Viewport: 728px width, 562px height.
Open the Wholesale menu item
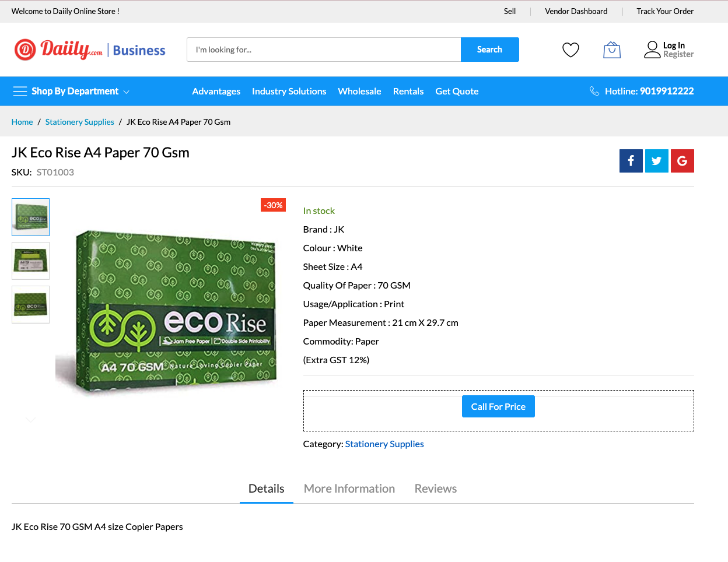coord(359,92)
